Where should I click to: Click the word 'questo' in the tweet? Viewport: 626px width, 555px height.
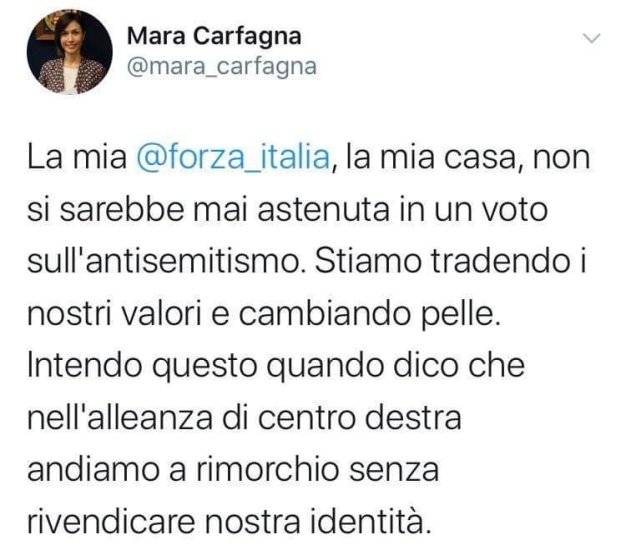pyautogui.click(x=204, y=367)
